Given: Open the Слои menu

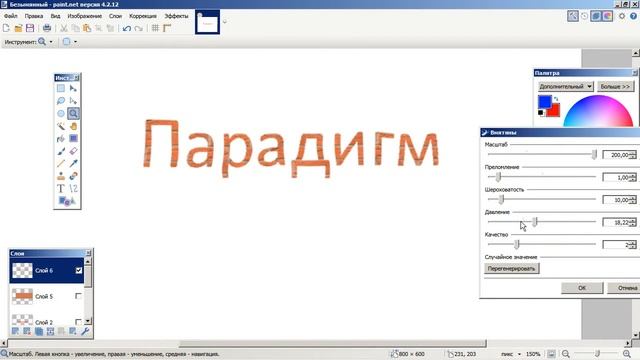Looking at the screenshot, I should 116,16.
